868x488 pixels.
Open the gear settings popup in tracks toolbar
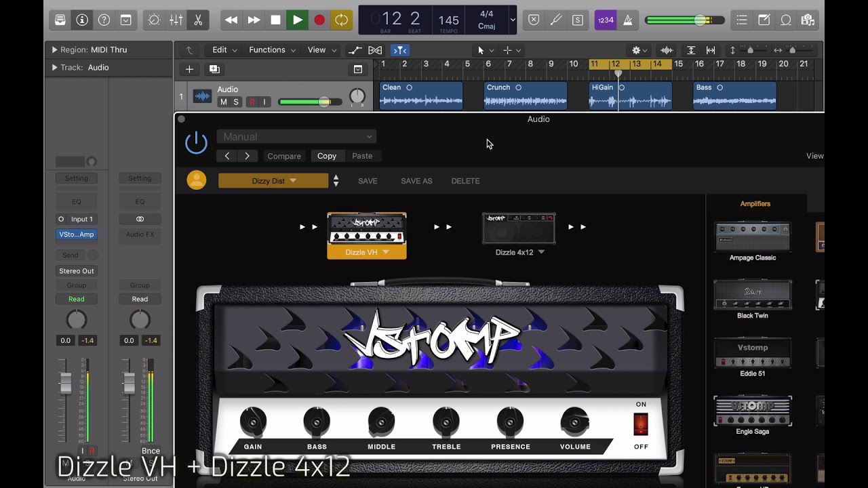(x=639, y=50)
